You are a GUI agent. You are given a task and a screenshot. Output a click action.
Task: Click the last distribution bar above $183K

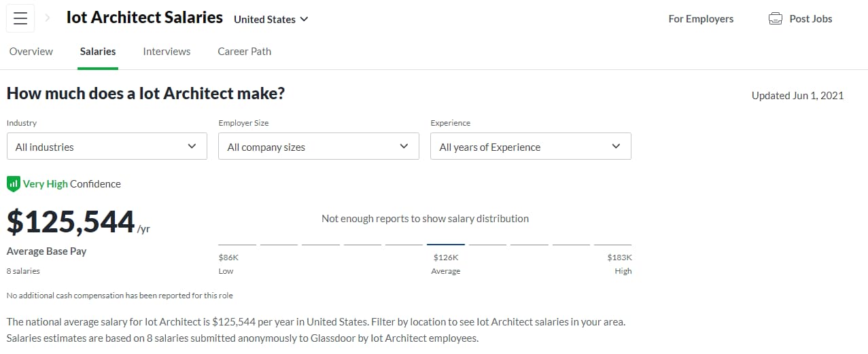[612, 244]
